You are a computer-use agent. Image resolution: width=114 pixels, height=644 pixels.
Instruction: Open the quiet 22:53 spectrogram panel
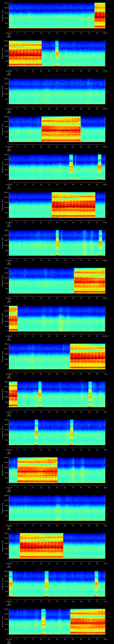click(57, 91)
